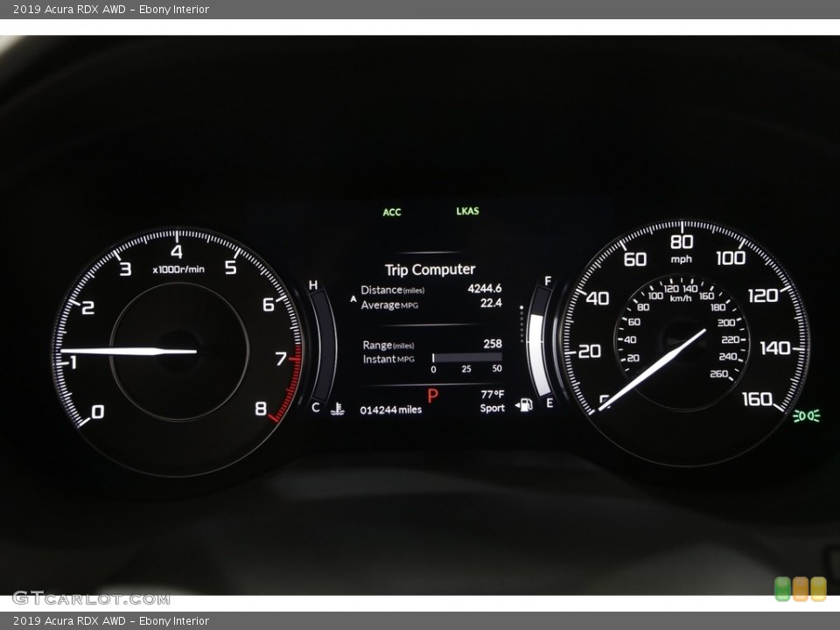Click the 77°F outside temperature

(x=493, y=395)
